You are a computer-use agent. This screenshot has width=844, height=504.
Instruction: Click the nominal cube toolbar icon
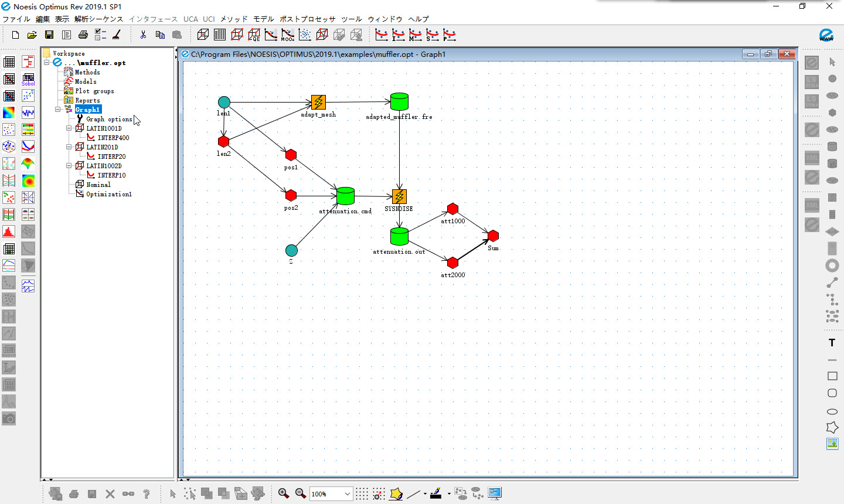pos(203,35)
